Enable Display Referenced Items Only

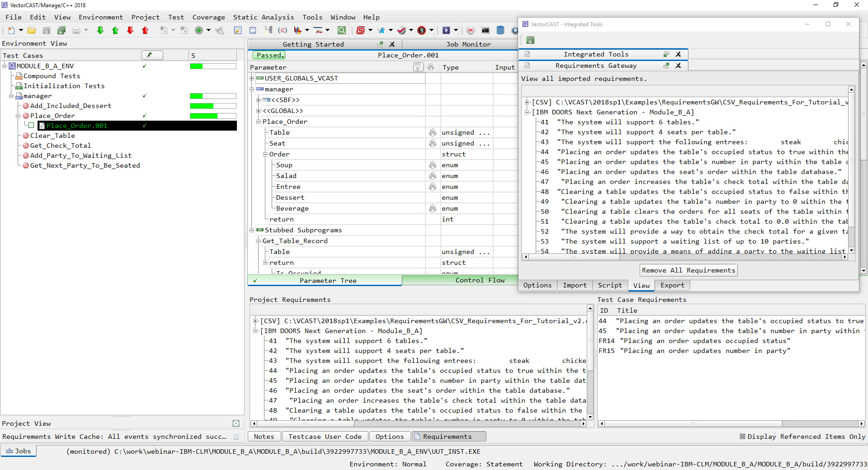742,437
